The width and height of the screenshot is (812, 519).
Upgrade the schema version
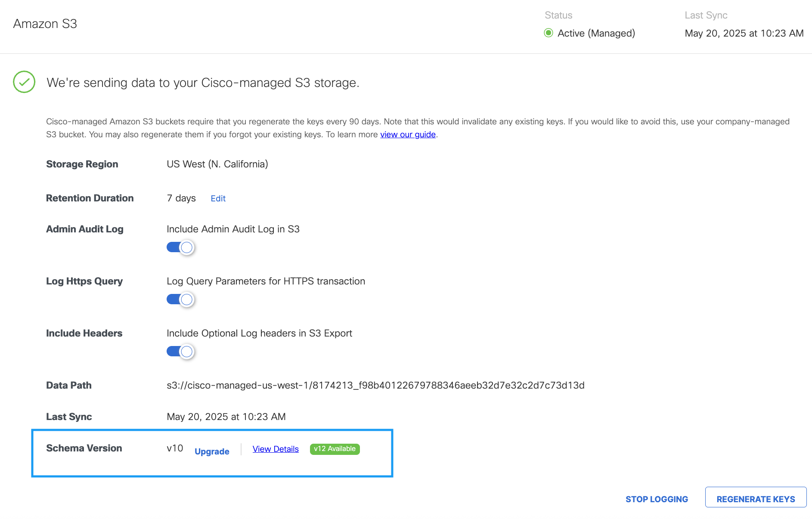(212, 451)
